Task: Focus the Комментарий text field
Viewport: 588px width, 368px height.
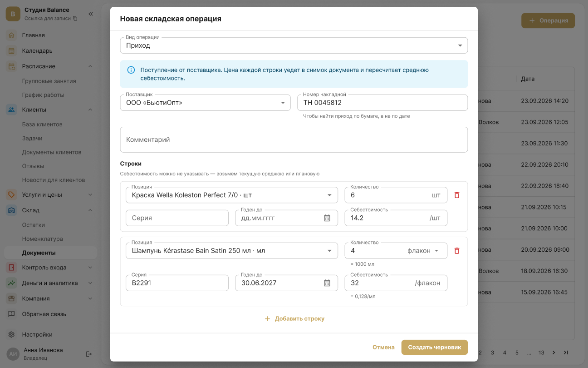Action: (294, 139)
